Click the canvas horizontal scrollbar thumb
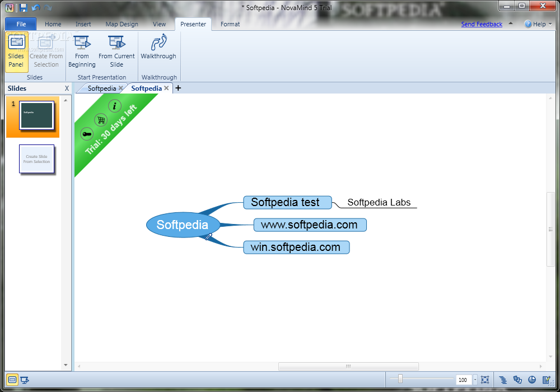Screen dimensions: 560x392 point(348,366)
